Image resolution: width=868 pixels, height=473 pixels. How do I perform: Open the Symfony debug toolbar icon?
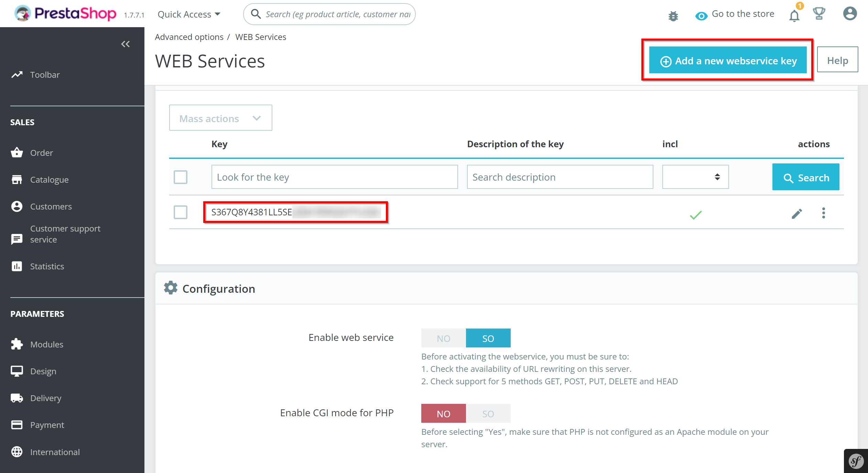pyautogui.click(x=856, y=461)
